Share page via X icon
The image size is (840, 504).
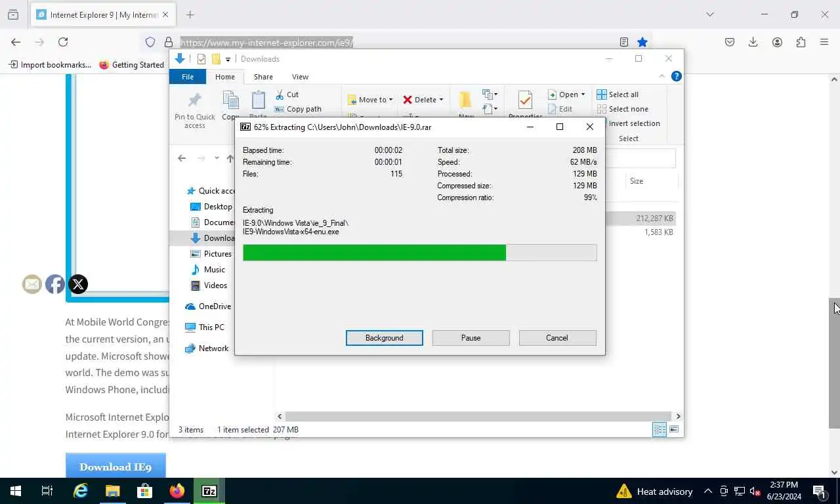78,284
